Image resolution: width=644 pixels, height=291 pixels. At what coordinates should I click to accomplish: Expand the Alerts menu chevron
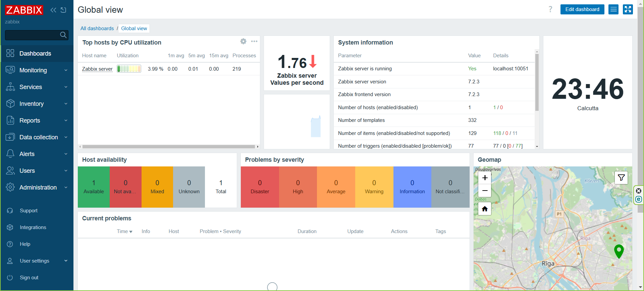pyautogui.click(x=66, y=154)
